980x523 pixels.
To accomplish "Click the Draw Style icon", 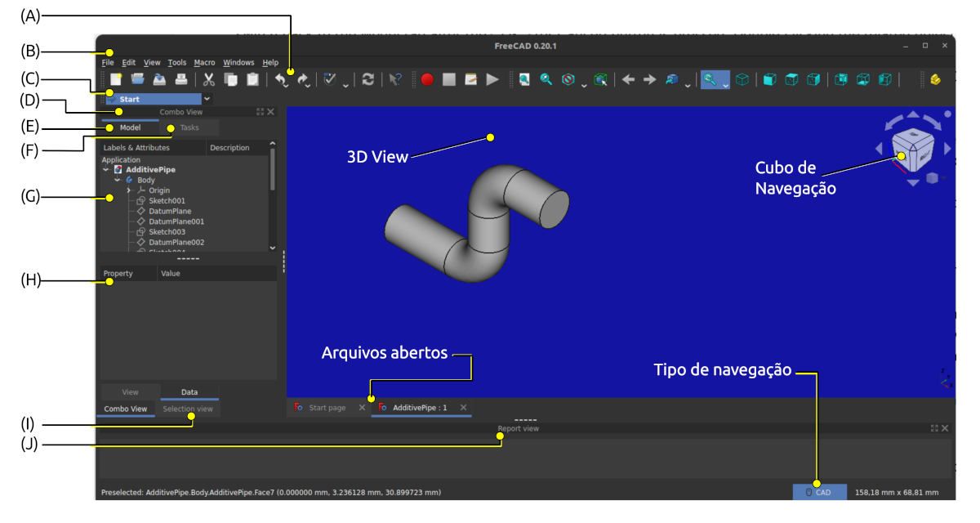I will 568,79.
